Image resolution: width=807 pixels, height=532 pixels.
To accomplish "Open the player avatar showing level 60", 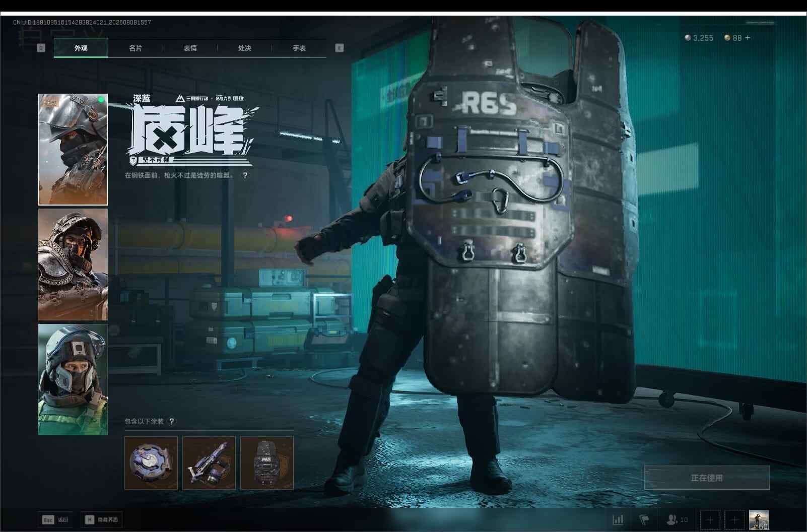I will (x=759, y=520).
